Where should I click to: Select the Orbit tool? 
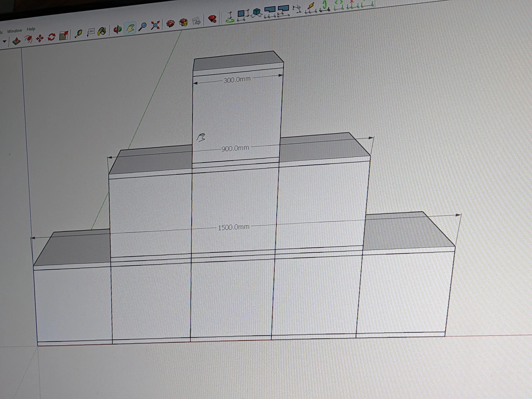click(x=118, y=30)
